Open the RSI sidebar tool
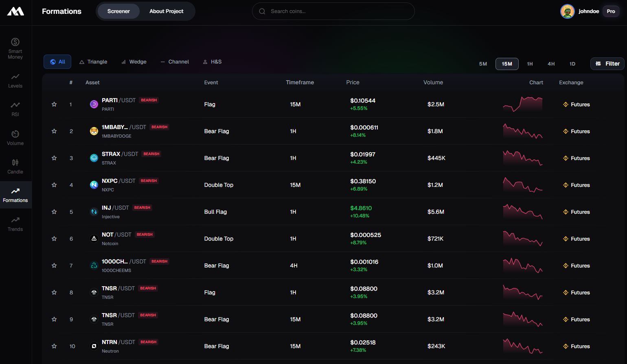 pos(15,109)
